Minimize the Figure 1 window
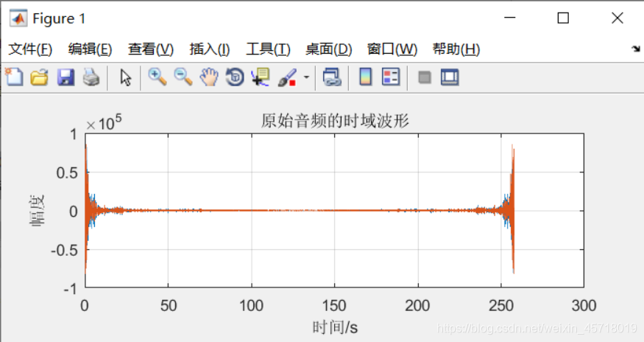 point(510,18)
